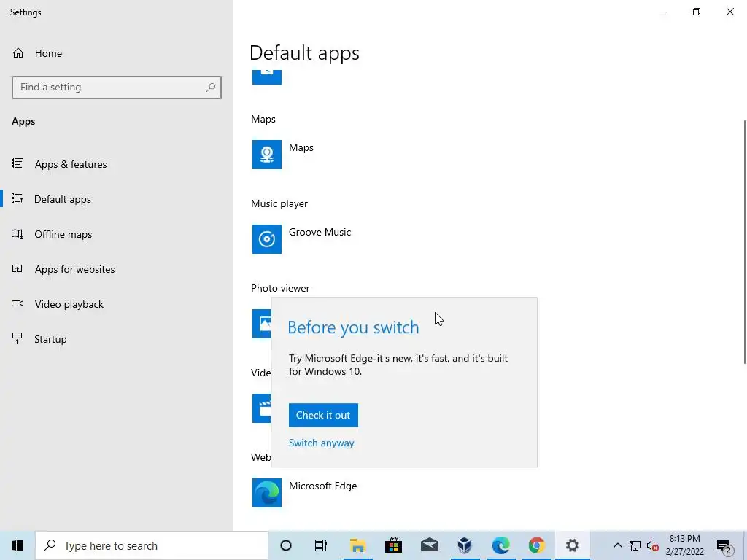The width and height of the screenshot is (747, 560).
Task: Click the Apps & features list icon
Action: (18, 164)
